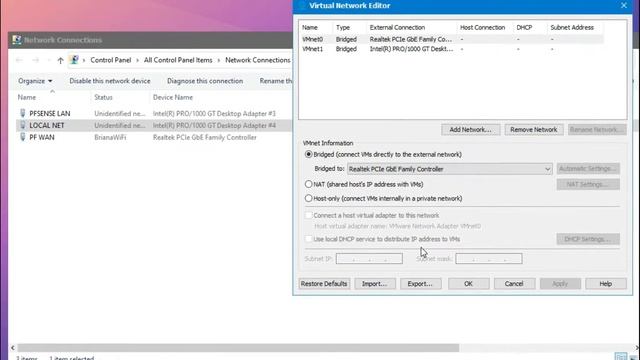Select the Bridged radio button
640x360 pixels.
pos(309,154)
